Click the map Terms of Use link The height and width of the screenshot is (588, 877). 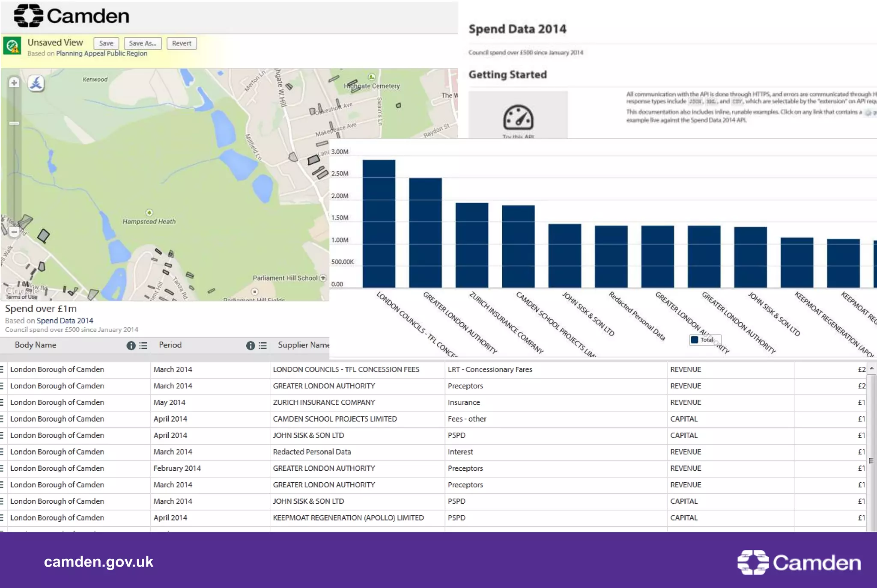21,297
